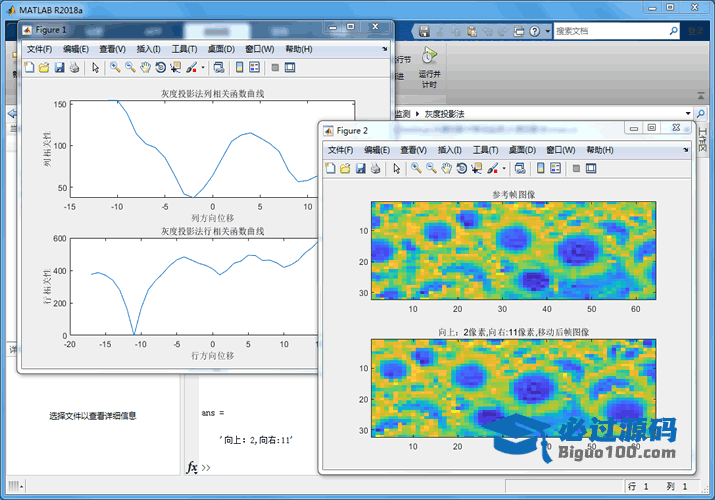Select Data Cursor tool in Figure 2
This screenshot has height=500, width=715.
[x=477, y=169]
